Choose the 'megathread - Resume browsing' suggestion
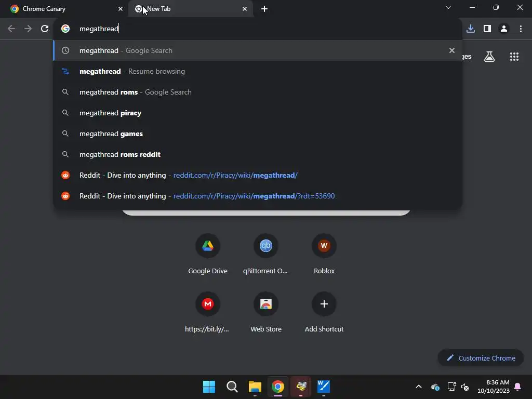The image size is (532, 399). [x=258, y=71]
